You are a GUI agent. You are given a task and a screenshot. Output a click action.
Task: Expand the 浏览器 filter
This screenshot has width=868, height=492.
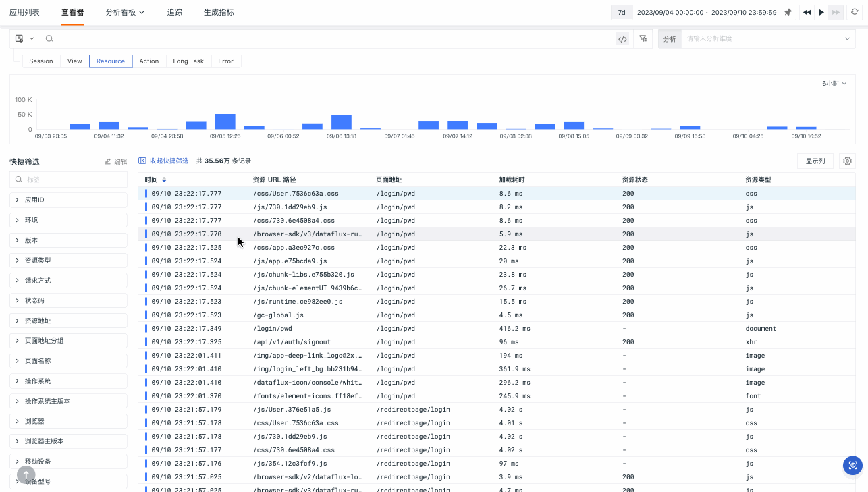pos(68,421)
